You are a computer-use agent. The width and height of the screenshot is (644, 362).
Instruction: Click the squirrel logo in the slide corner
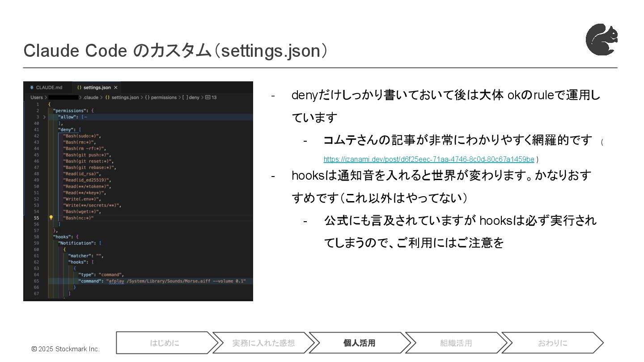602,40
